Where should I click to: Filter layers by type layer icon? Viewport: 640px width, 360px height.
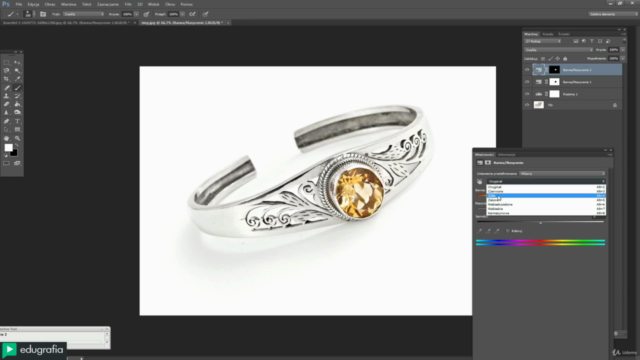pyautogui.click(x=592, y=41)
